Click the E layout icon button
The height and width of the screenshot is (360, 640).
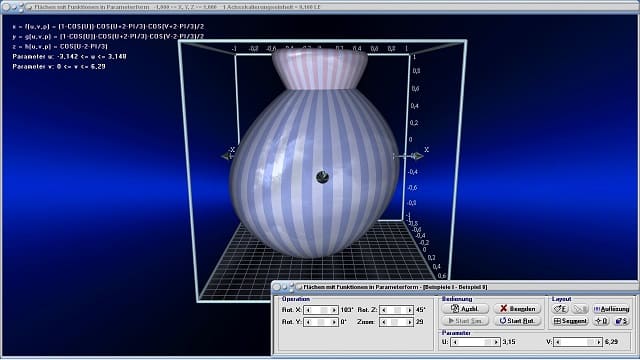560,309
